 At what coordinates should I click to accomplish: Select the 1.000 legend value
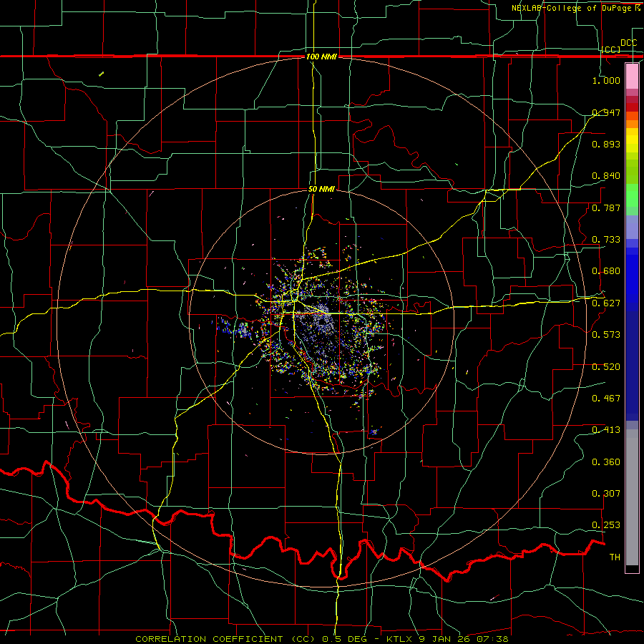[x=606, y=80]
